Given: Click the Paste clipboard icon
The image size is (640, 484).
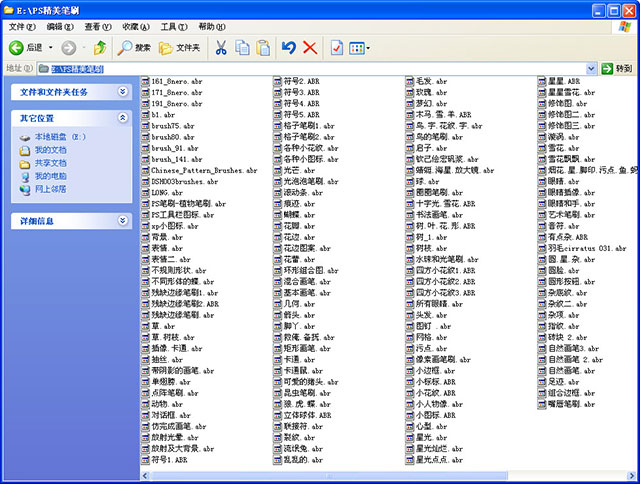Looking at the screenshot, I should (263, 48).
